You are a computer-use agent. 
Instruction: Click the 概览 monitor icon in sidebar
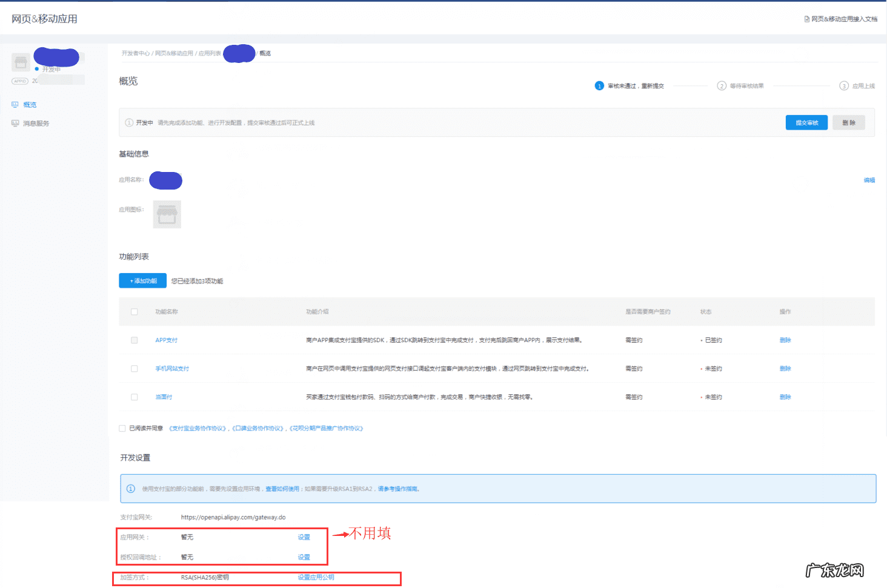click(x=15, y=105)
